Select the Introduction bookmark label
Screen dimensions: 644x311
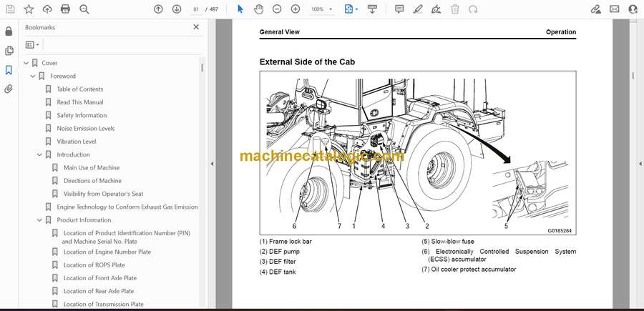pyautogui.click(x=73, y=154)
